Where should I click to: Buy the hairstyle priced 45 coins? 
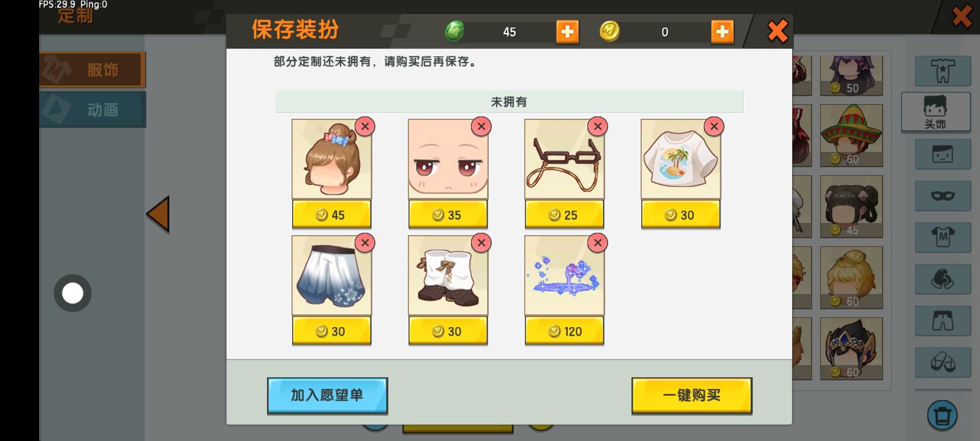[x=331, y=215]
